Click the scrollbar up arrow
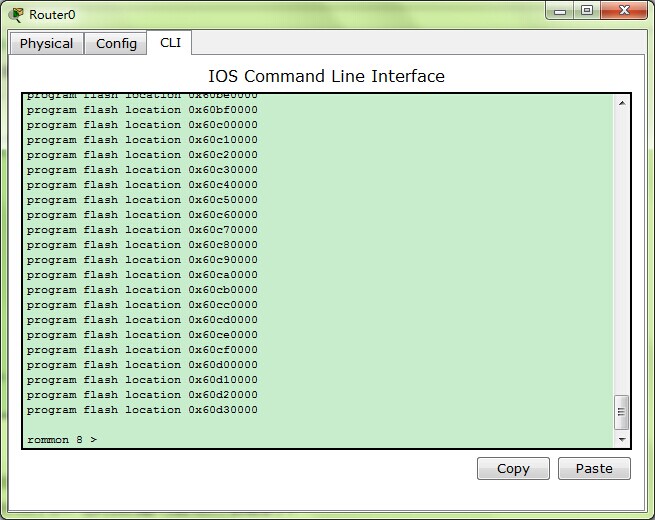This screenshot has height=520, width=655. [622, 103]
